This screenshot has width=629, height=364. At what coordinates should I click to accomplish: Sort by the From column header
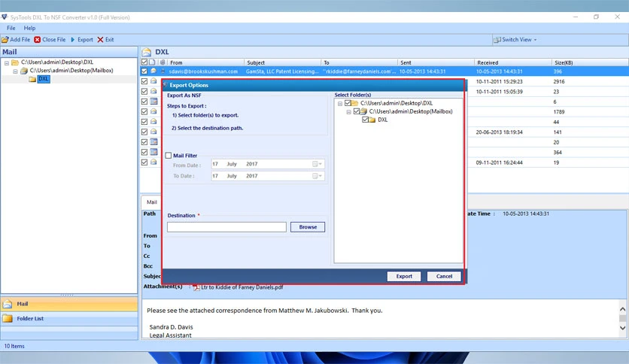tap(206, 62)
